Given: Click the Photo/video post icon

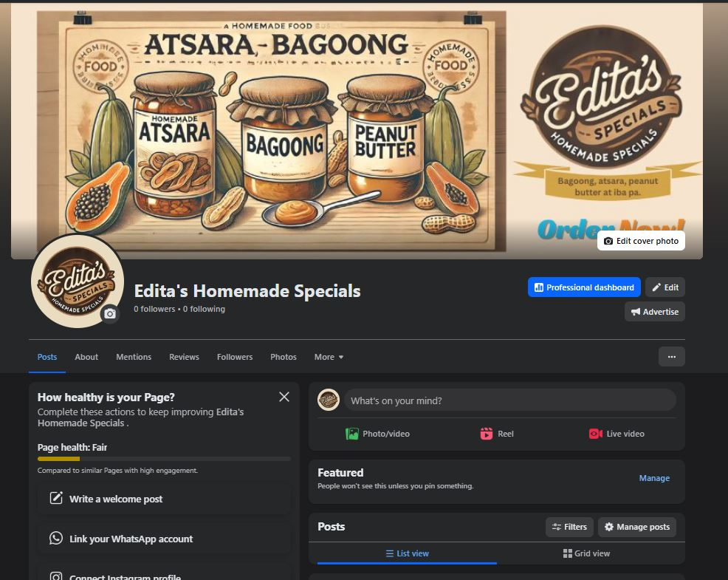Looking at the screenshot, I should coord(352,434).
